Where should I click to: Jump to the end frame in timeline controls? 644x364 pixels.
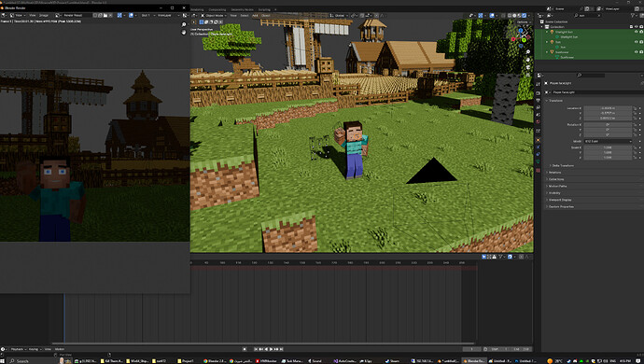[281, 349]
